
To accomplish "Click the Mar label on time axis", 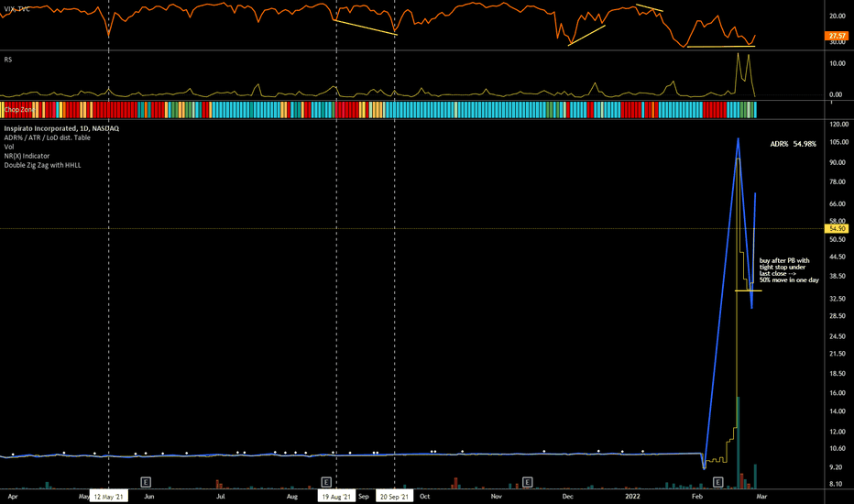I will (761, 497).
